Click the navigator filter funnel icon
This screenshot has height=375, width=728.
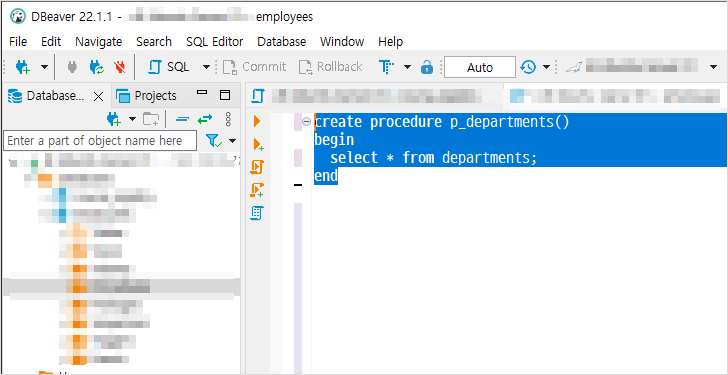pos(214,140)
